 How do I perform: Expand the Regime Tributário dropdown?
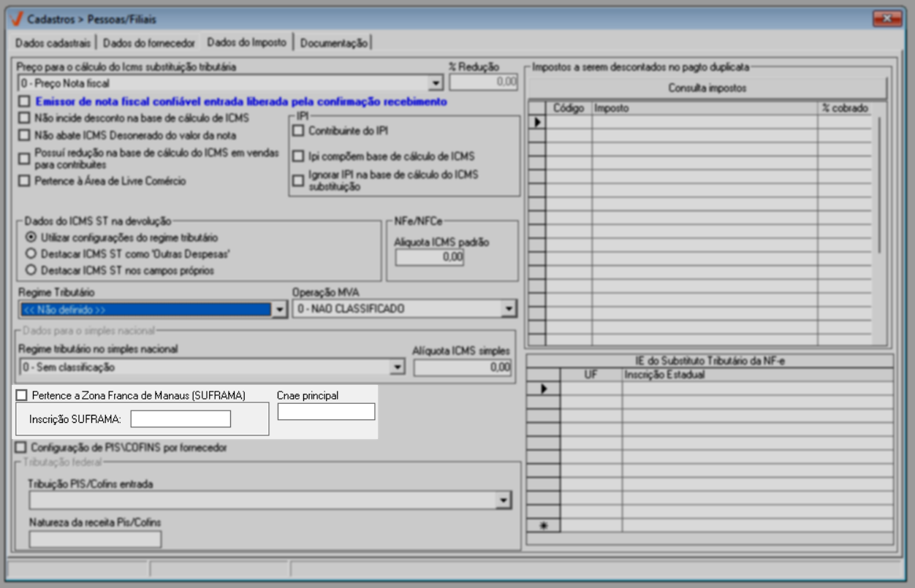point(278,310)
